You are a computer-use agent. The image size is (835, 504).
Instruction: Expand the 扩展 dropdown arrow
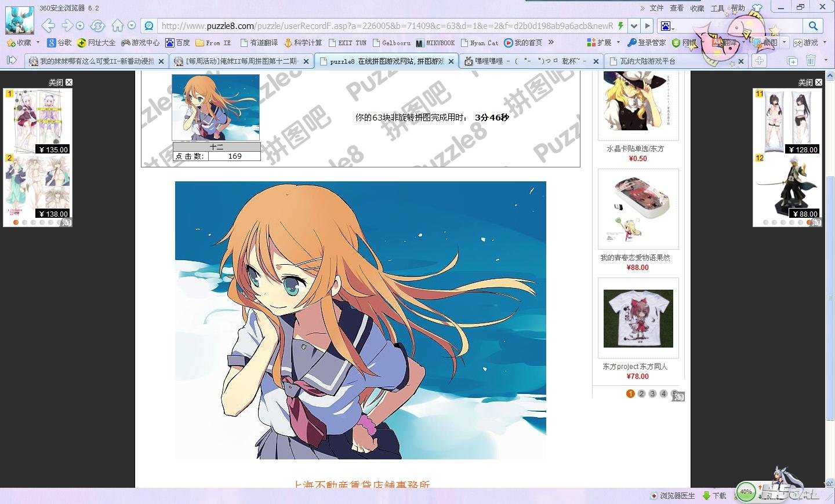coord(618,42)
